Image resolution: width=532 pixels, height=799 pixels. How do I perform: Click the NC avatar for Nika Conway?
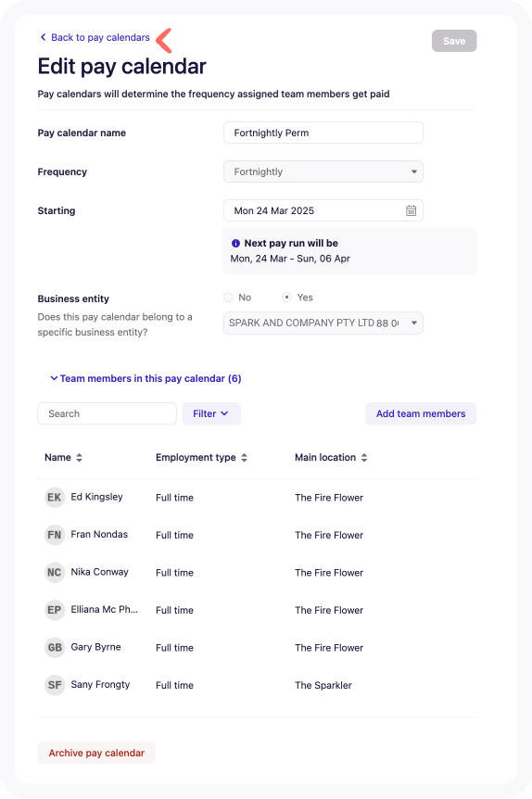[x=55, y=572]
